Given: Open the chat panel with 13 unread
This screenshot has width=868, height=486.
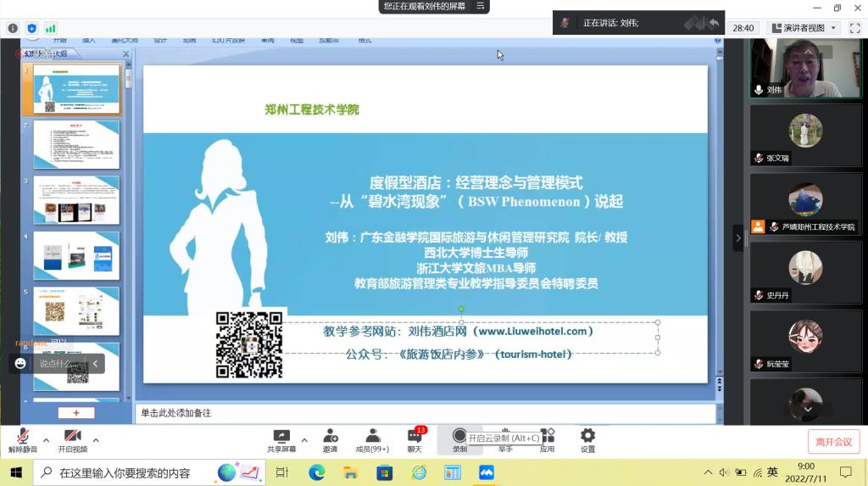Looking at the screenshot, I should pyautogui.click(x=415, y=436).
